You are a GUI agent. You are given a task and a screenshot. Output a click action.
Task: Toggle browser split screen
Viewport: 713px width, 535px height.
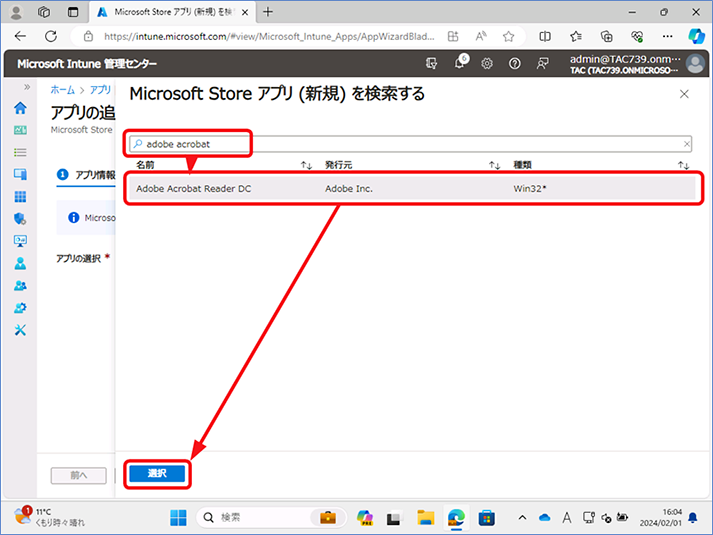tap(545, 36)
